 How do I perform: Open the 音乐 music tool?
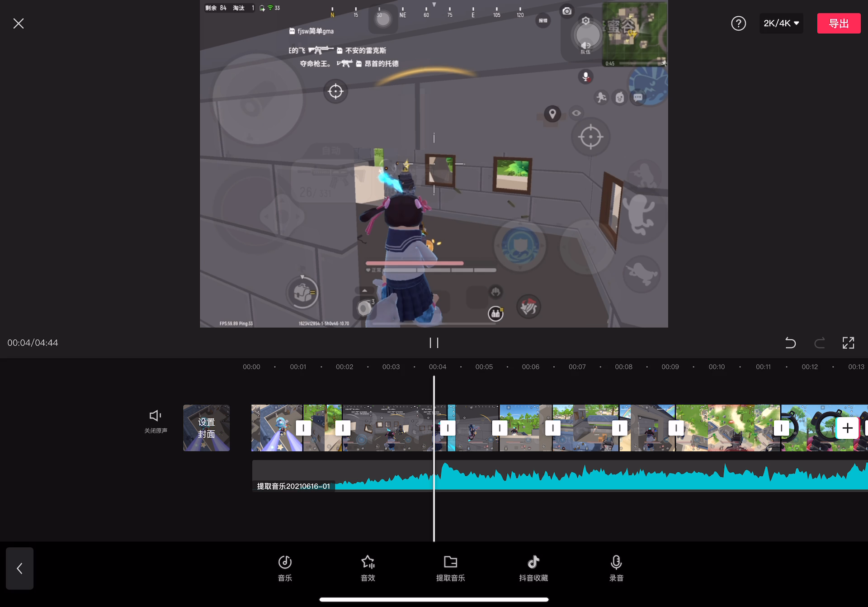click(x=285, y=568)
